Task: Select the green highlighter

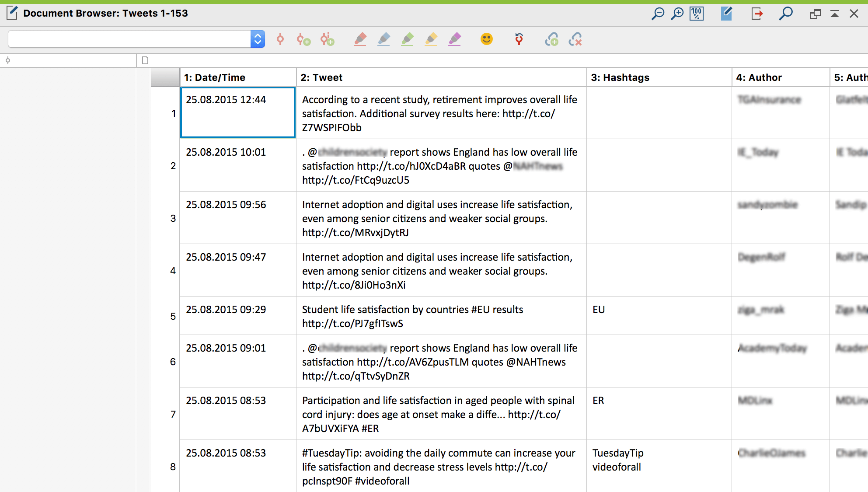Action: point(407,39)
